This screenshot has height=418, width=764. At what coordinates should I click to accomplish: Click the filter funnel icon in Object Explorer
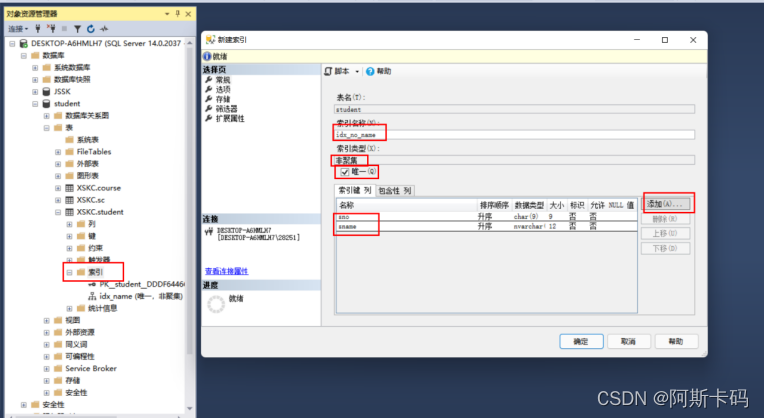point(77,29)
